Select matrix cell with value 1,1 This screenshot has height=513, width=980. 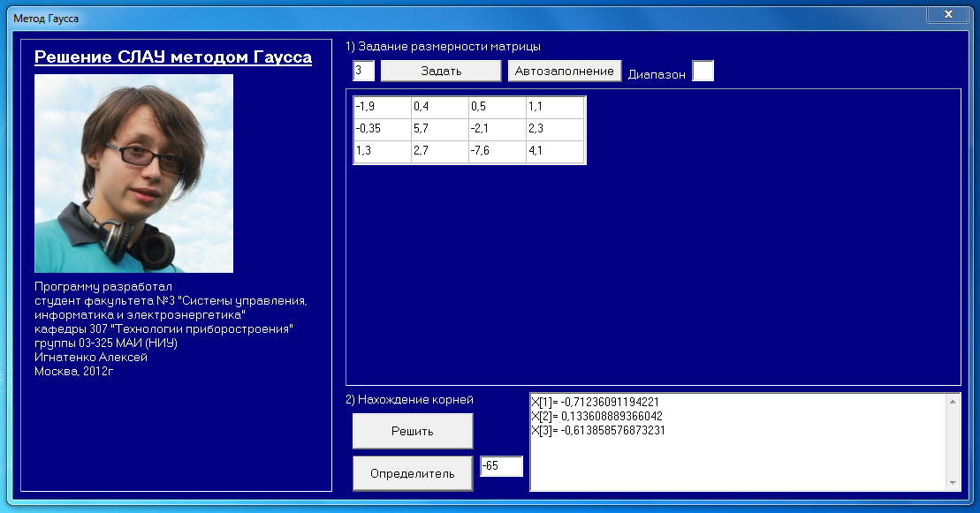(555, 107)
